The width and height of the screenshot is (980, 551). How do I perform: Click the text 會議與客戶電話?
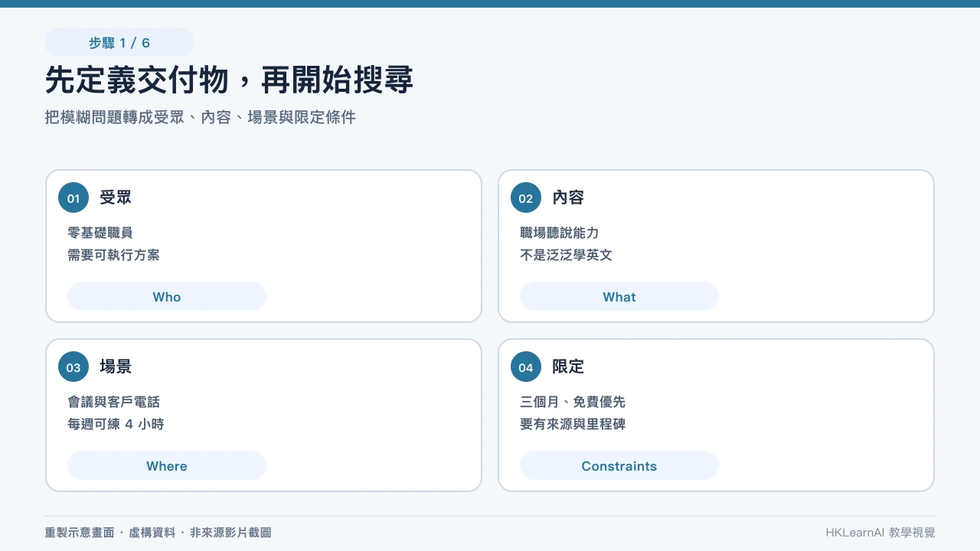(x=113, y=402)
